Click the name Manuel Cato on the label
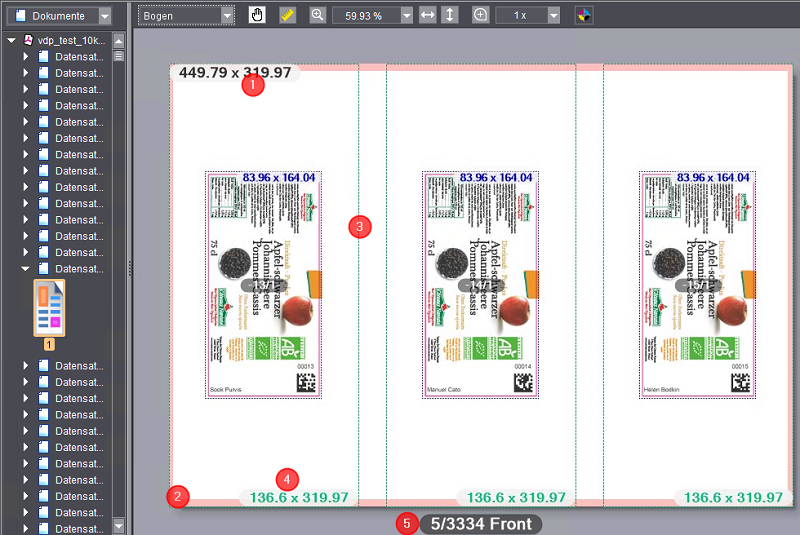The image size is (800, 535). click(443, 390)
